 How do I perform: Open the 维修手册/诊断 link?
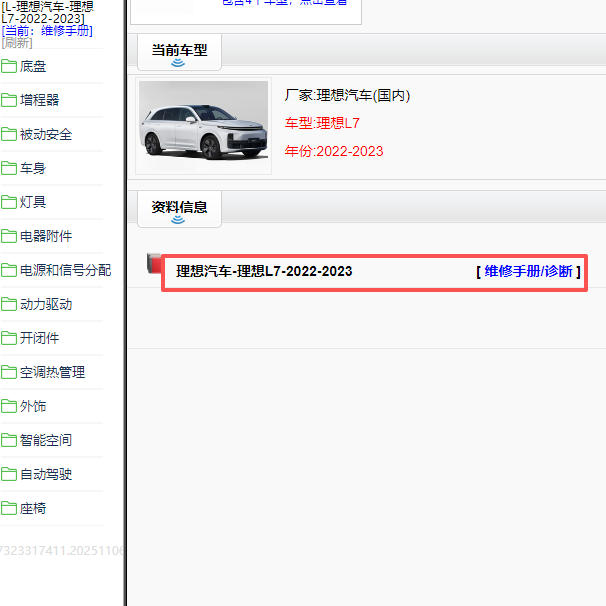click(528, 271)
